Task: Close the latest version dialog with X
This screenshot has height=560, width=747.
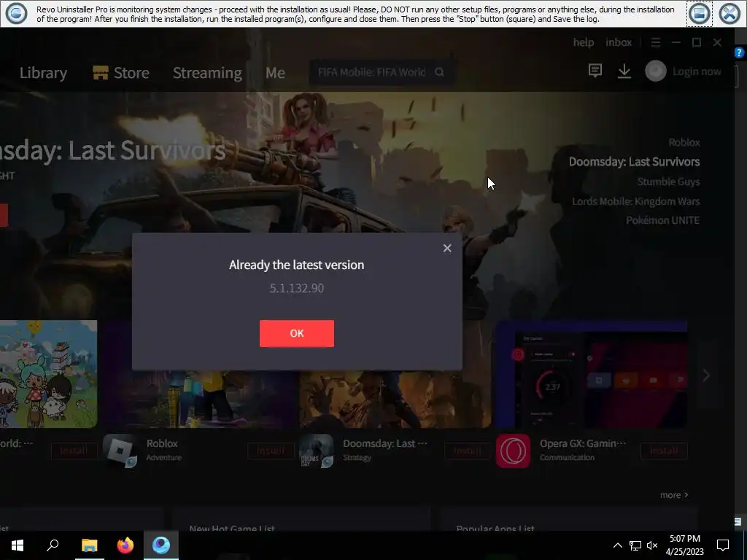Action: pos(447,248)
